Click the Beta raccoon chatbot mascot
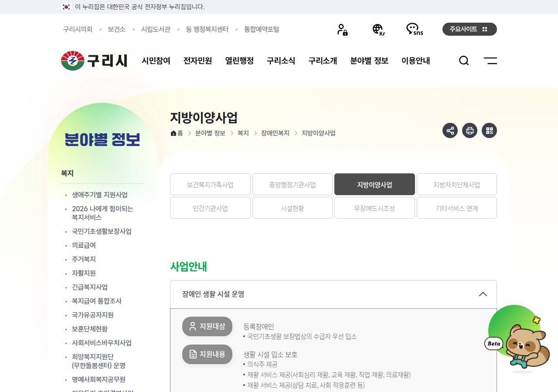 pyautogui.click(x=517, y=339)
